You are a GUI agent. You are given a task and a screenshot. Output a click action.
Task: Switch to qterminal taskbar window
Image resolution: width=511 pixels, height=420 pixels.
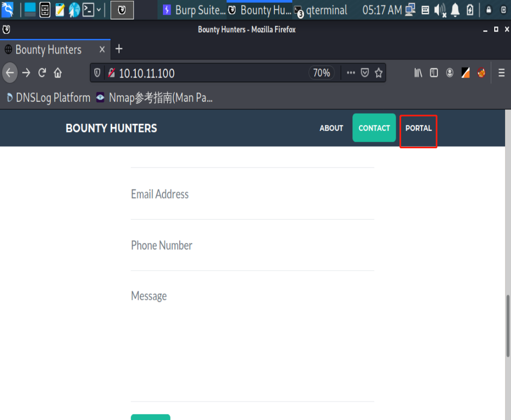320,10
